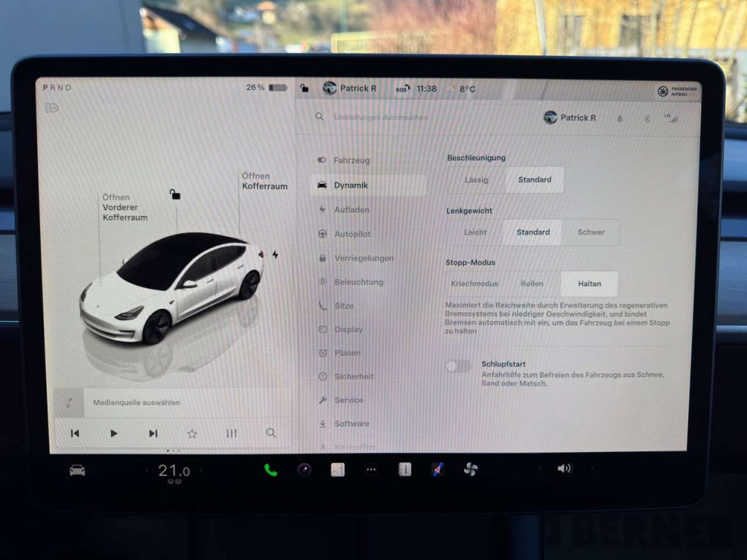
Task: Set Lenkgewicht to Schwer
Action: 591,233
